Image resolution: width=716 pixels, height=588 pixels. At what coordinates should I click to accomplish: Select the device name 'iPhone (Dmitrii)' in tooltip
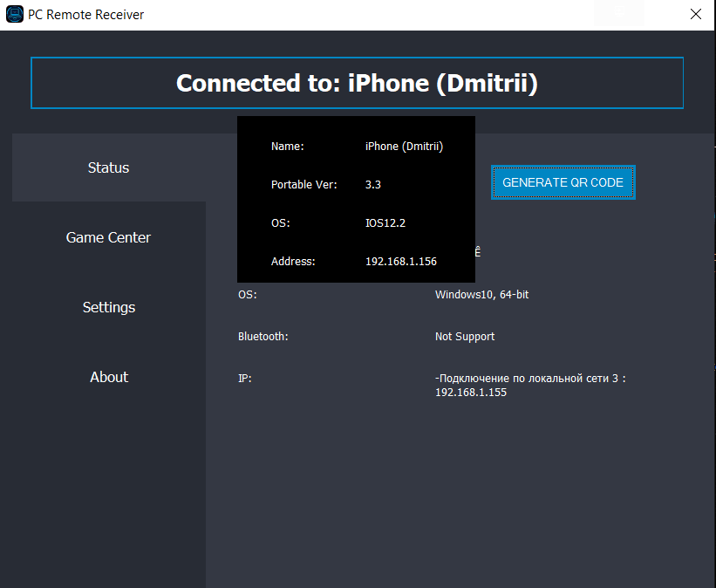click(x=404, y=147)
